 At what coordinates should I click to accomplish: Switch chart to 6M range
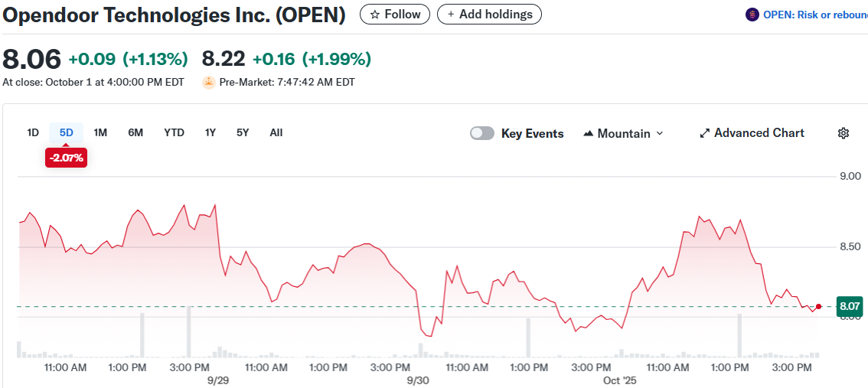(135, 132)
